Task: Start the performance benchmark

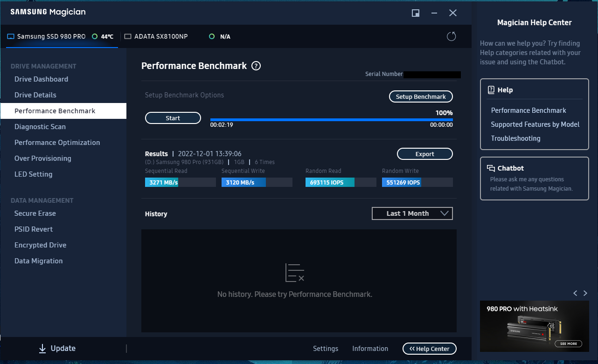Action: click(x=173, y=118)
